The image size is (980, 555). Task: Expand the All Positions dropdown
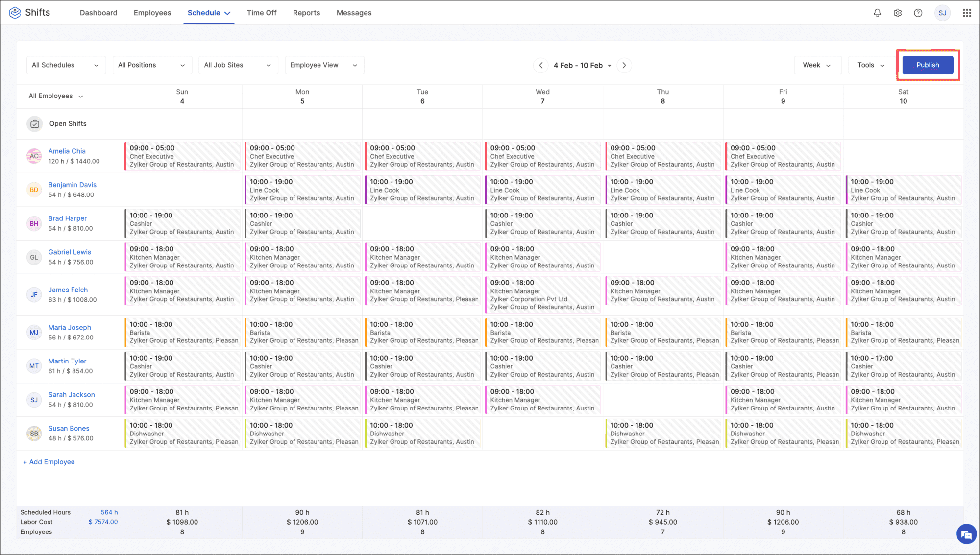click(152, 65)
